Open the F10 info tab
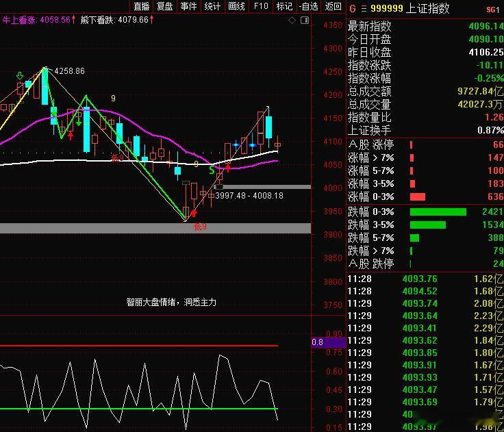504x432 pixels. click(261, 6)
